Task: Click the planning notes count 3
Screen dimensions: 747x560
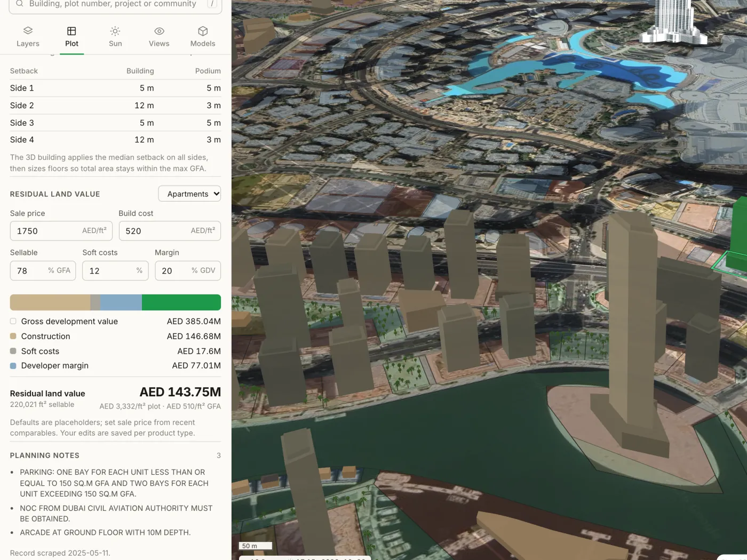Action: tap(218, 455)
